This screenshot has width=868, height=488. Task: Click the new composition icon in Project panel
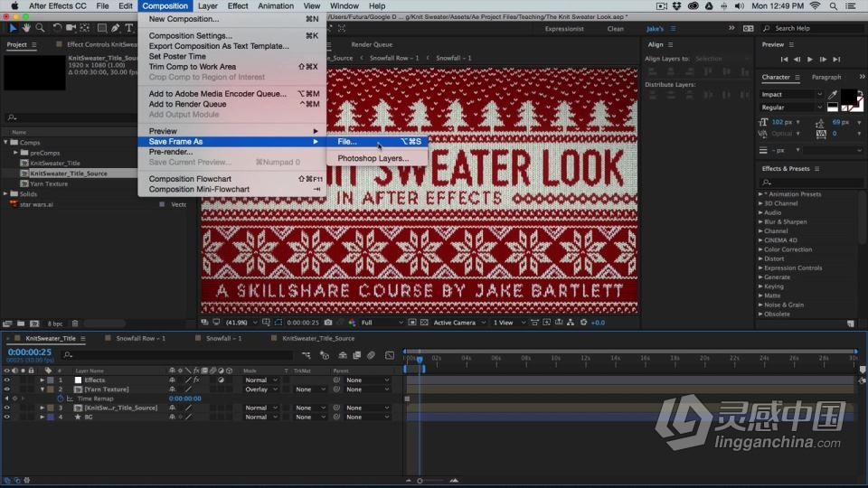pyautogui.click(x=34, y=324)
